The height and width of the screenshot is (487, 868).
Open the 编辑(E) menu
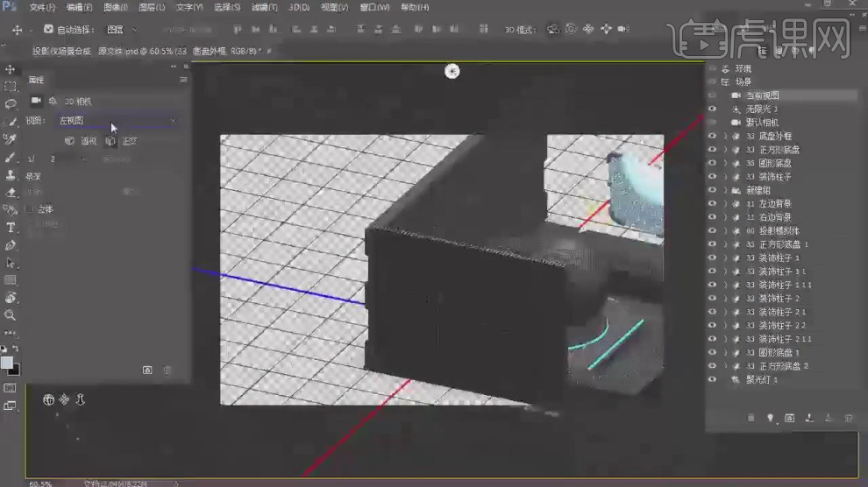click(x=79, y=7)
